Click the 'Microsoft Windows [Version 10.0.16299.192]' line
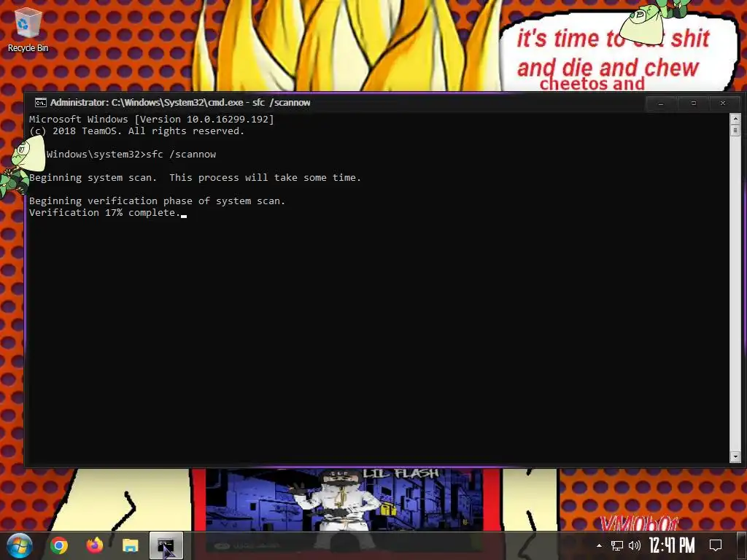The image size is (747, 560). tap(152, 120)
